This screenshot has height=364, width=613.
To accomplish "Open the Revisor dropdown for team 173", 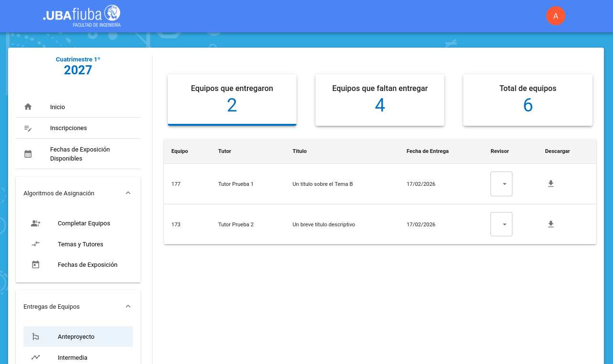I will 501,224.
